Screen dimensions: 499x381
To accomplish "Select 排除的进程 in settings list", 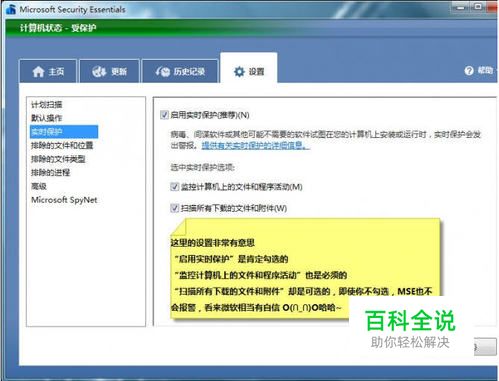I will tap(50, 173).
